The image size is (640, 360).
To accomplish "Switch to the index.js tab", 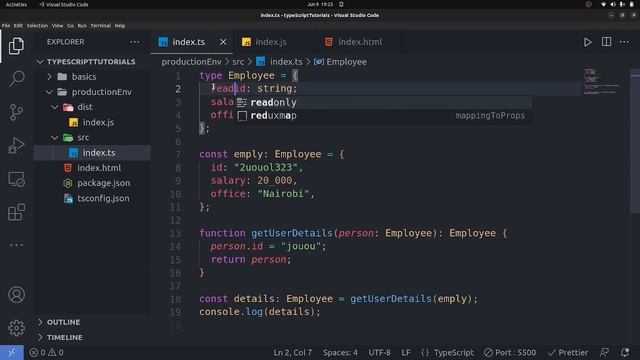I will tap(271, 42).
